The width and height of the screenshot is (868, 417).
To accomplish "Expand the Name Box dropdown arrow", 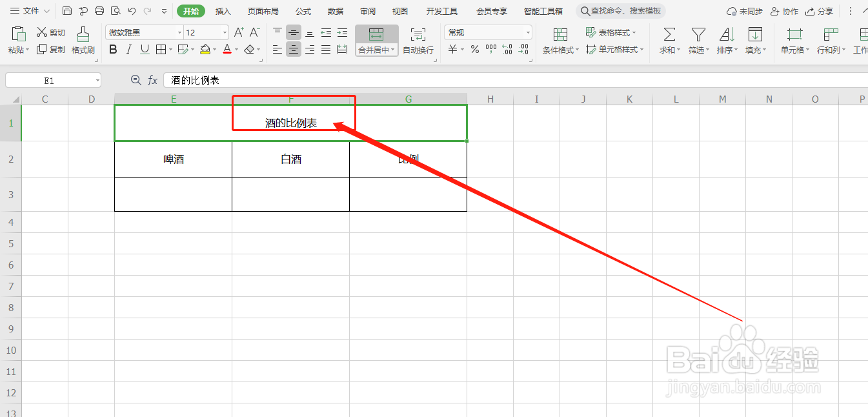I will 97,80.
